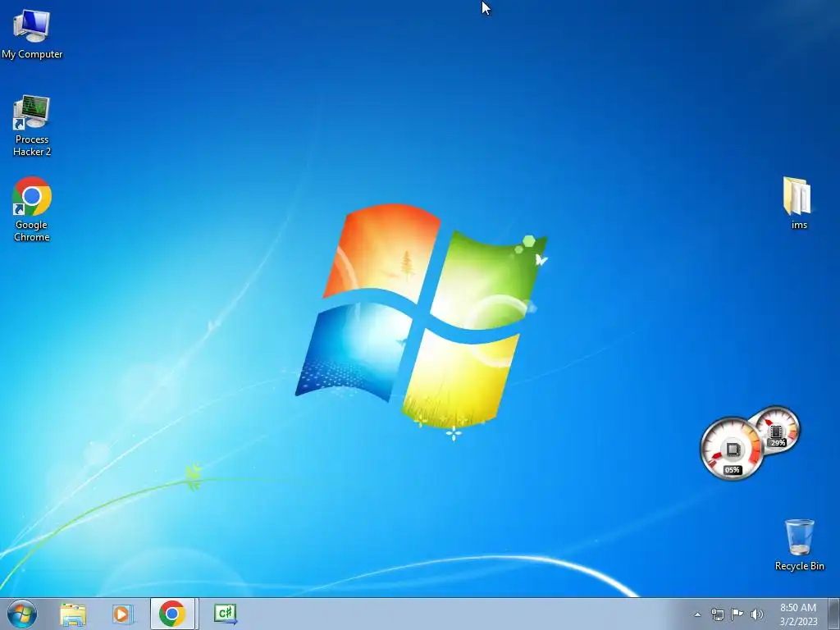Open the volume speaker tray icon
This screenshot has width=840, height=630.
click(756, 614)
